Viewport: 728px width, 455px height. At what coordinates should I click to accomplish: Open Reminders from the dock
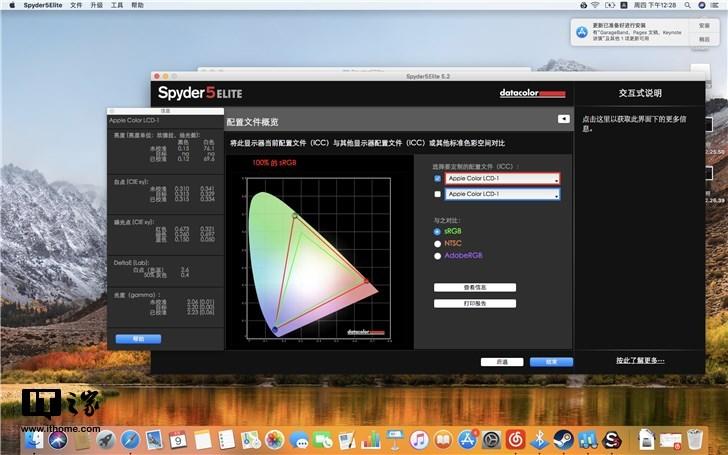227,439
